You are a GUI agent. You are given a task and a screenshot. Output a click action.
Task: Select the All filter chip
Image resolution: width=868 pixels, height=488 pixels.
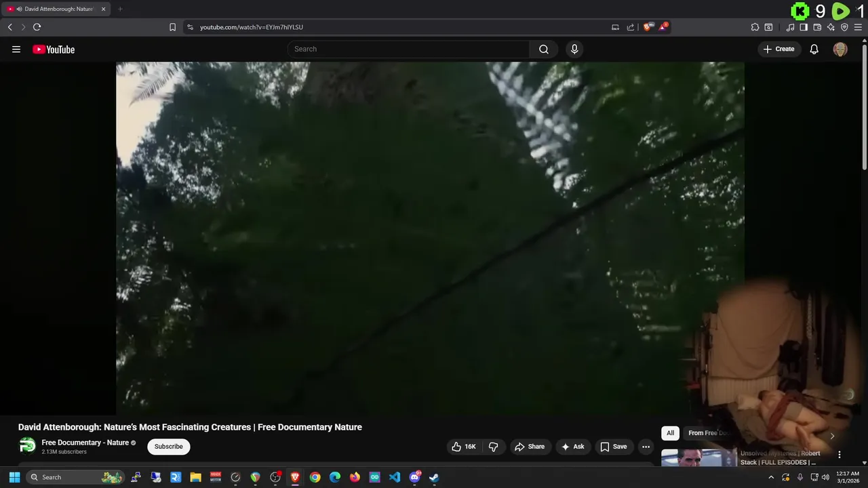coord(670,433)
